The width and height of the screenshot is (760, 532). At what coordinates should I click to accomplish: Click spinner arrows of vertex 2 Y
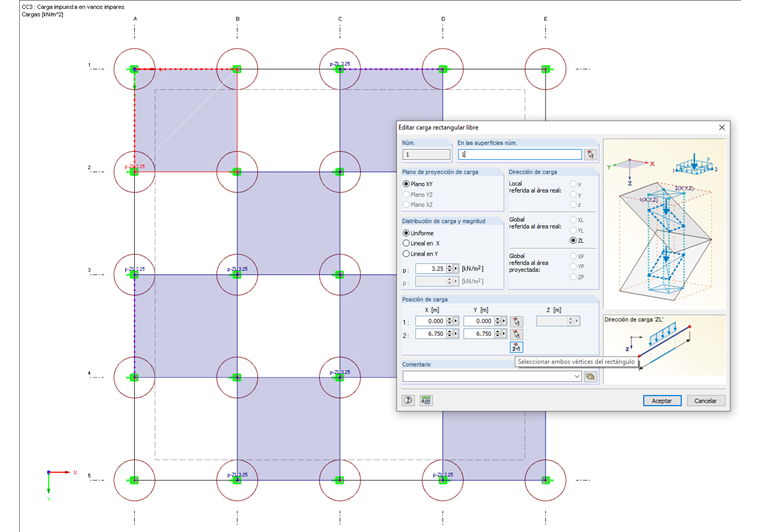(498, 334)
